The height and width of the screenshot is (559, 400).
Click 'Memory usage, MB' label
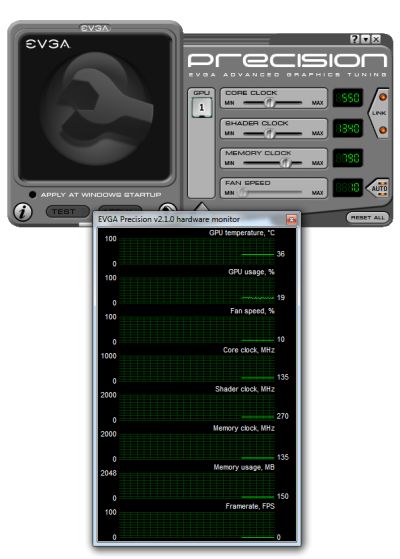click(x=244, y=467)
